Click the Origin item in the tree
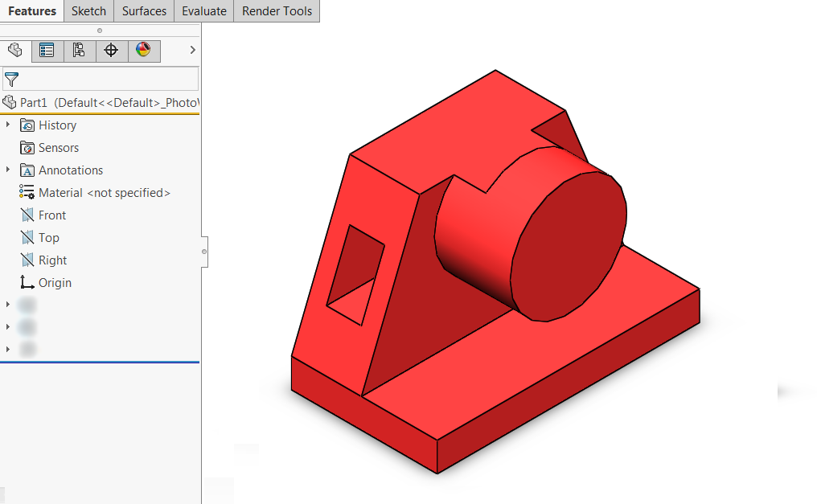 pyautogui.click(x=55, y=283)
